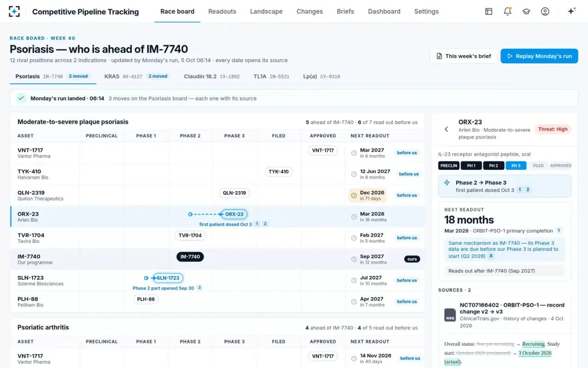Click the clock icon beside Mar 2028
The height and width of the screenshot is (368, 588).
(354, 217)
